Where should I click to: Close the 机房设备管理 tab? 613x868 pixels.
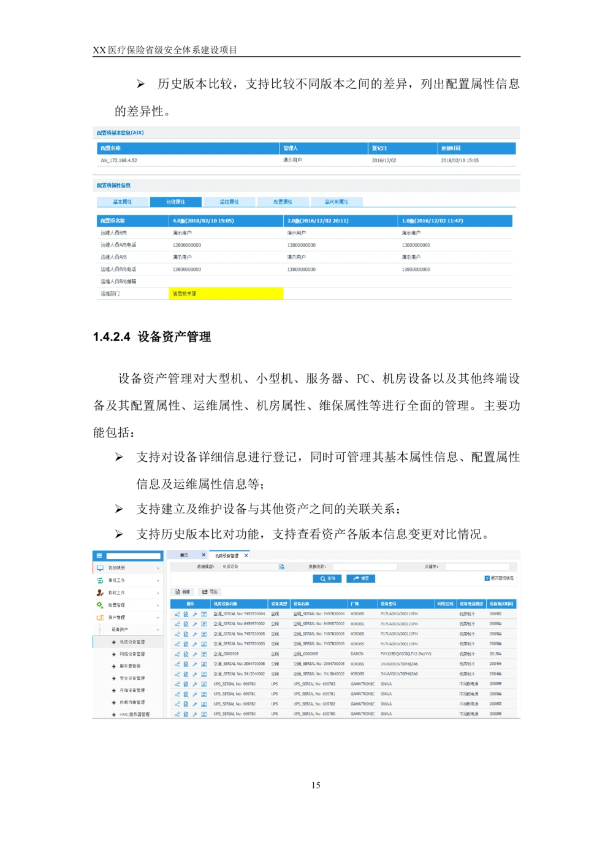pos(246,556)
